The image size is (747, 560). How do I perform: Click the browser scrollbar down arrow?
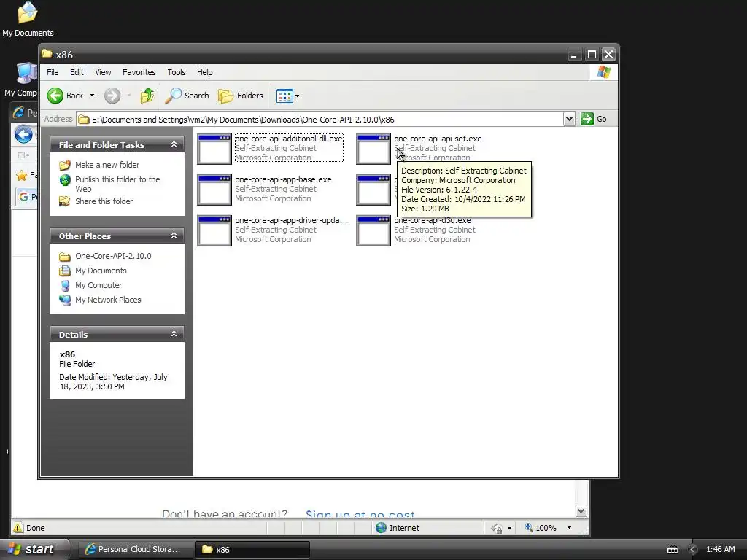[581, 511]
